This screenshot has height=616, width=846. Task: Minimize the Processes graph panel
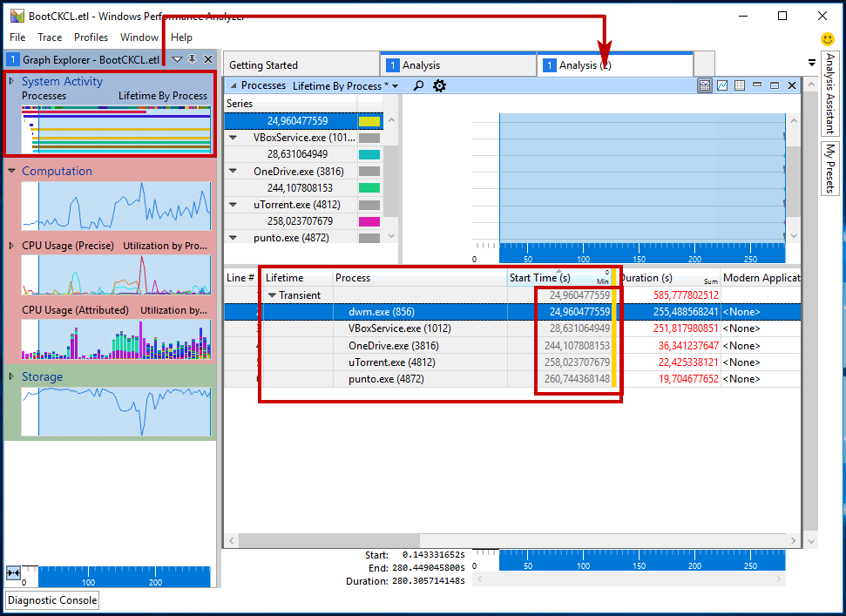[x=757, y=85]
